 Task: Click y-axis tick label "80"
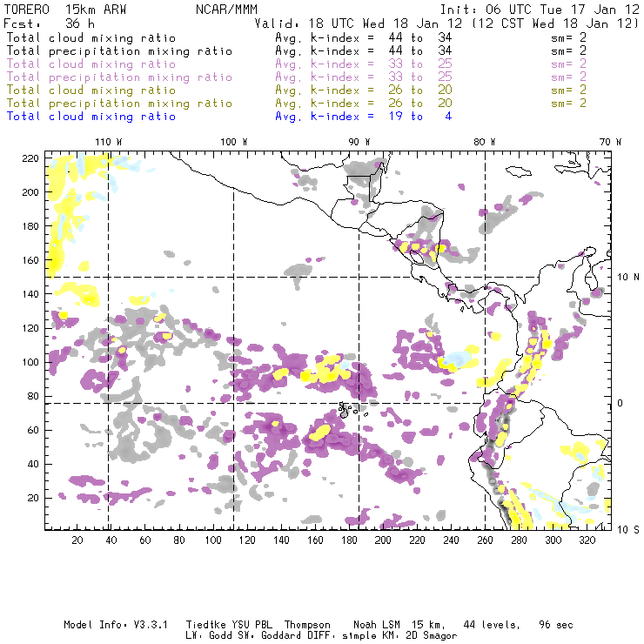tap(33, 396)
